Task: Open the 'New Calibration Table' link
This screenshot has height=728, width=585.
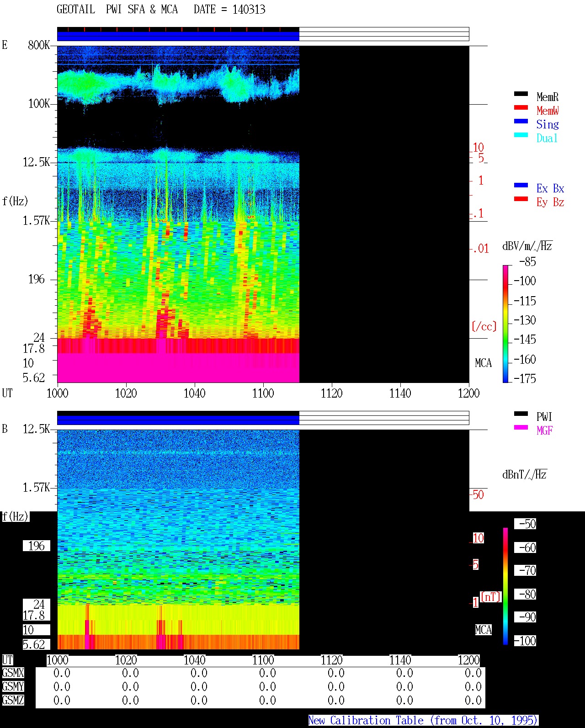Action: 423,720
